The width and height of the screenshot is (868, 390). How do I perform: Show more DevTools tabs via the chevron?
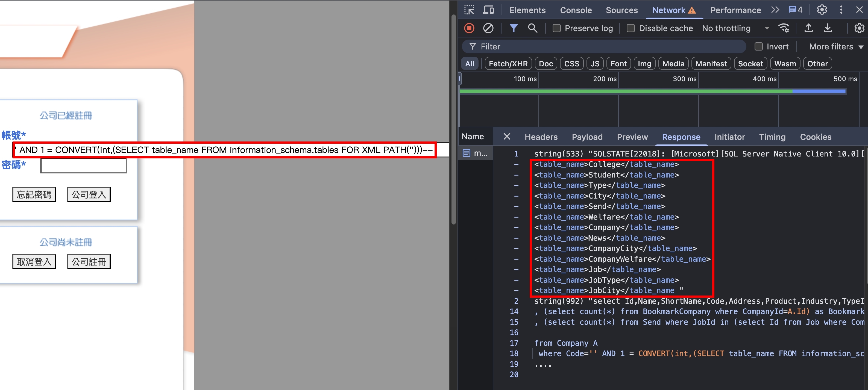[x=775, y=10]
